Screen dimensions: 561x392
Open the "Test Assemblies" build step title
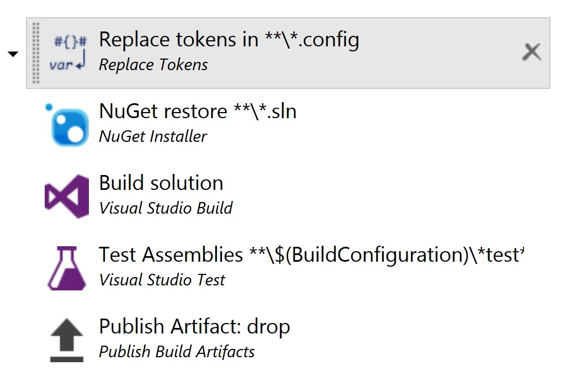click(x=310, y=255)
